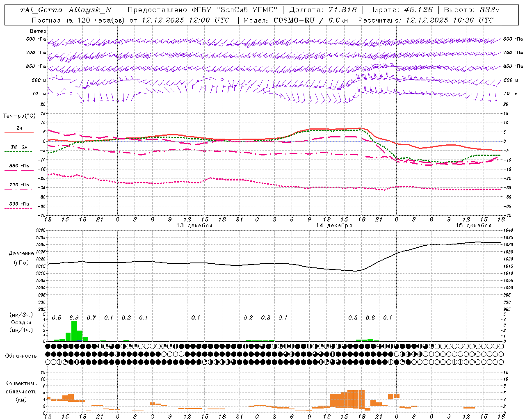This screenshot has height=420, width=525.
Task: Click the (мм/1ч.) unit label
Action: [x=21, y=330]
